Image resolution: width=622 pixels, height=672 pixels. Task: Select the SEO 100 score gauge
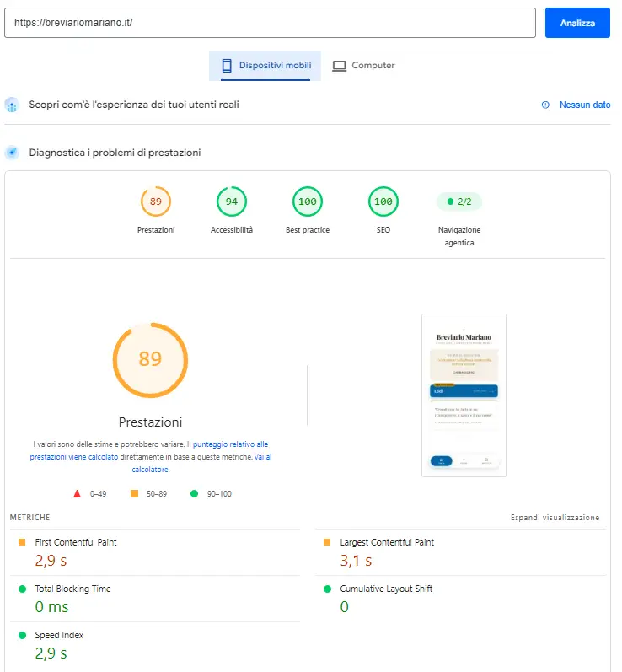click(383, 202)
